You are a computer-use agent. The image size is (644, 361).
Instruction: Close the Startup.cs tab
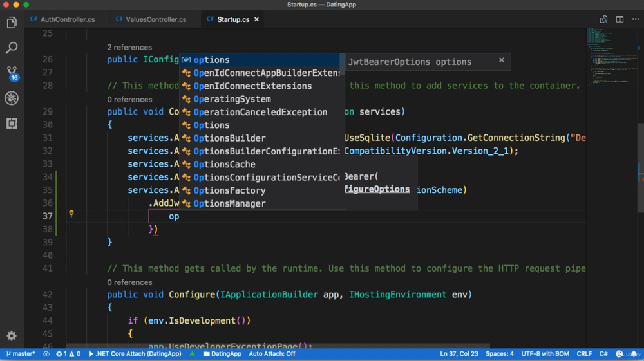pyautogui.click(x=256, y=19)
